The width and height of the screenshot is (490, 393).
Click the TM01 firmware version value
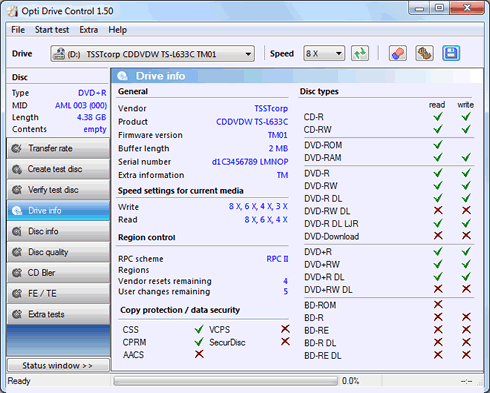278,135
